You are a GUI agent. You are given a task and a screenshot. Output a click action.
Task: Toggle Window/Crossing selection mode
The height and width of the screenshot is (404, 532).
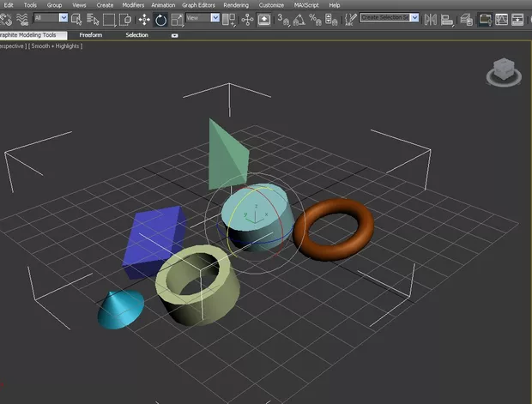point(125,19)
